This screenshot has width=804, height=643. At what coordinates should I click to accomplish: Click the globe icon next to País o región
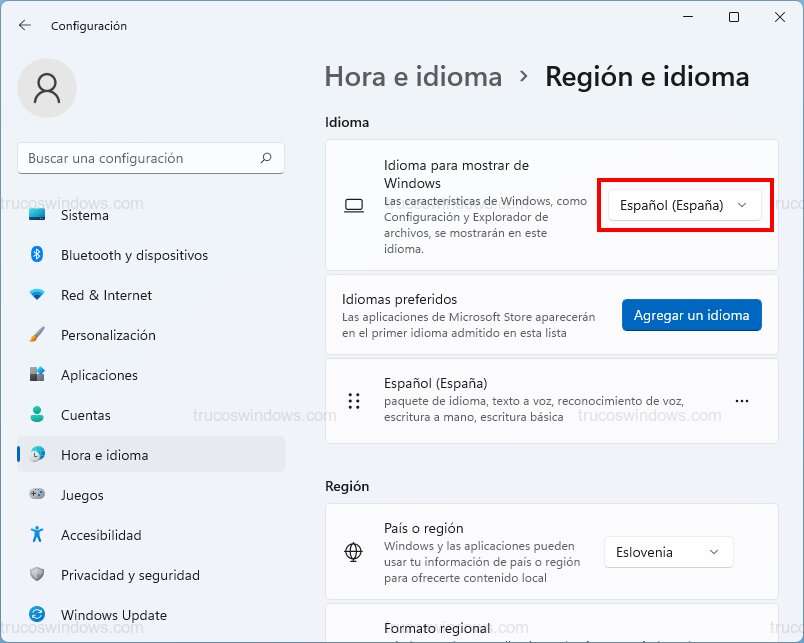(x=353, y=552)
